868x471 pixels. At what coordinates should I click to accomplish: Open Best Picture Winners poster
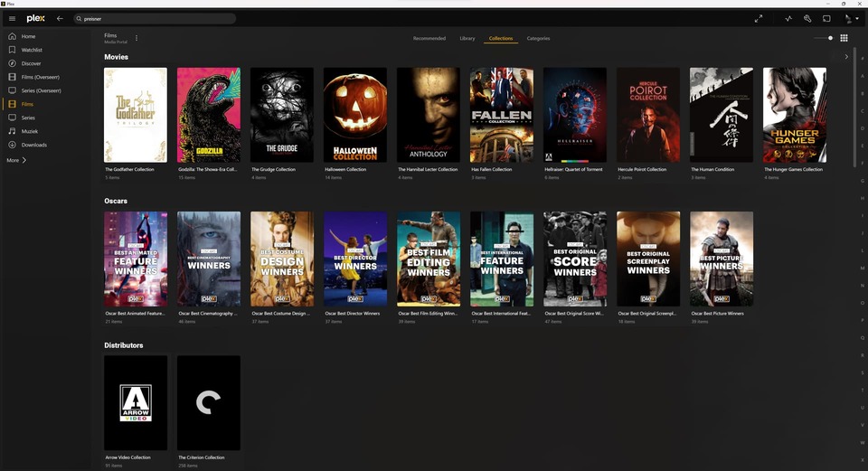[722, 259]
